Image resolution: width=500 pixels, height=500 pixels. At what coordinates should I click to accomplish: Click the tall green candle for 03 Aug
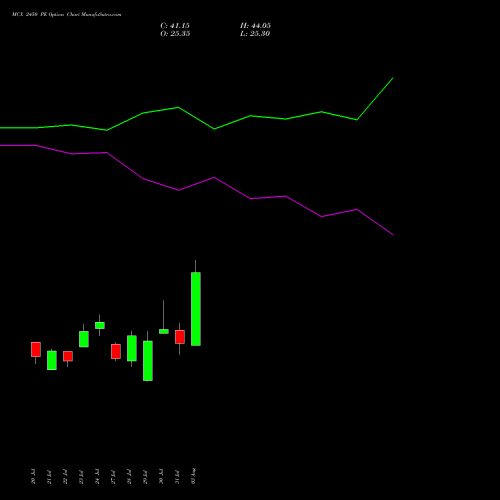click(196, 309)
